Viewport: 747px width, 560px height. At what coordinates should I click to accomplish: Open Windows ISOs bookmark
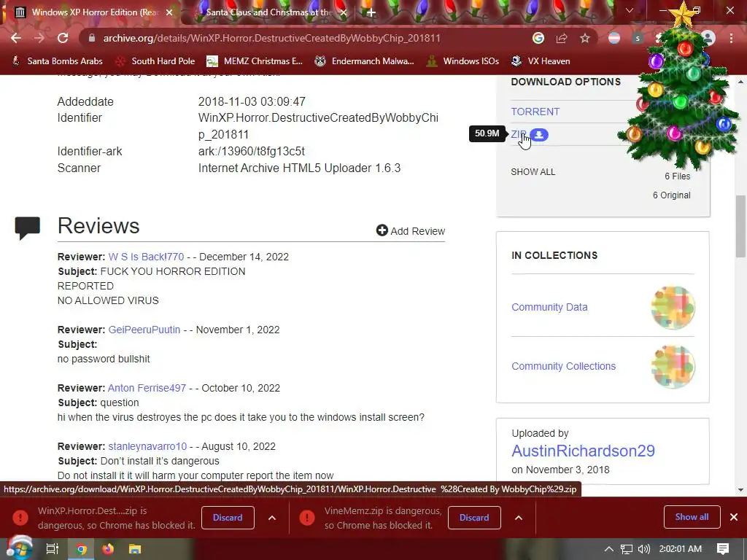pos(462,61)
